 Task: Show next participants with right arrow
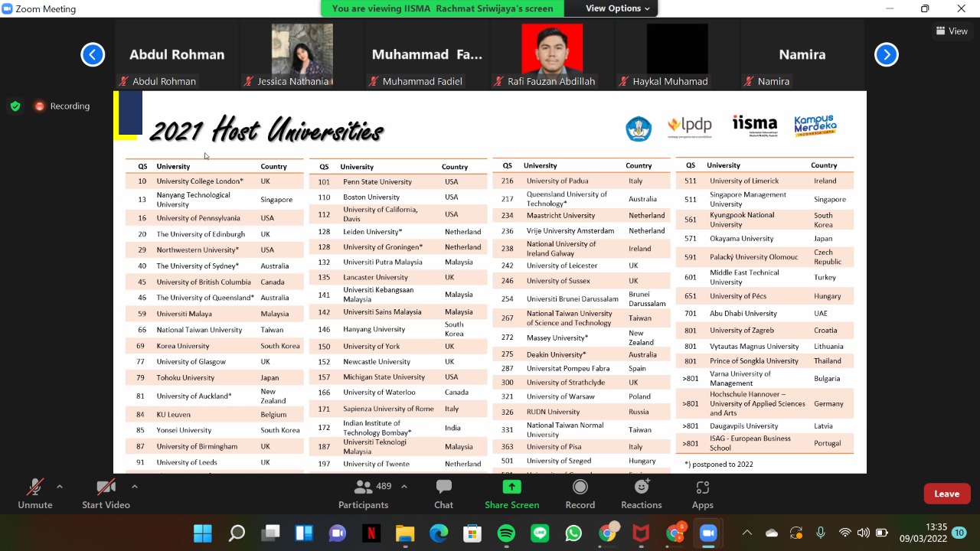click(886, 54)
